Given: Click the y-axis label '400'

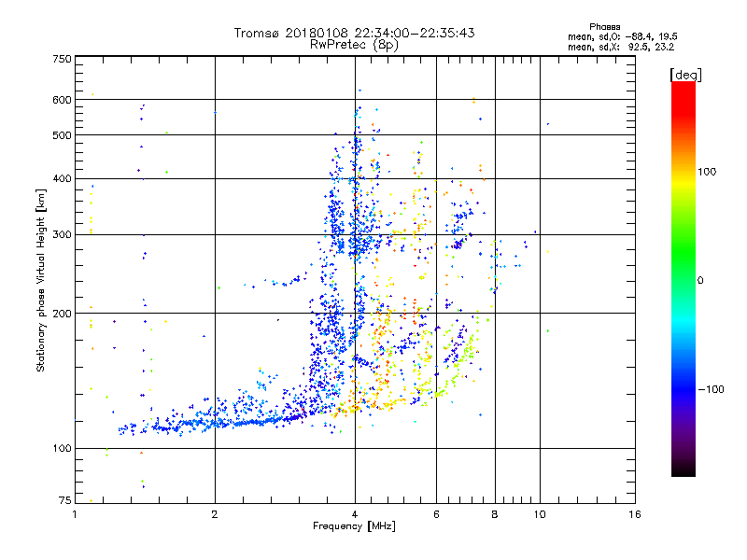Looking at the screenshot, I should point(62,178).
